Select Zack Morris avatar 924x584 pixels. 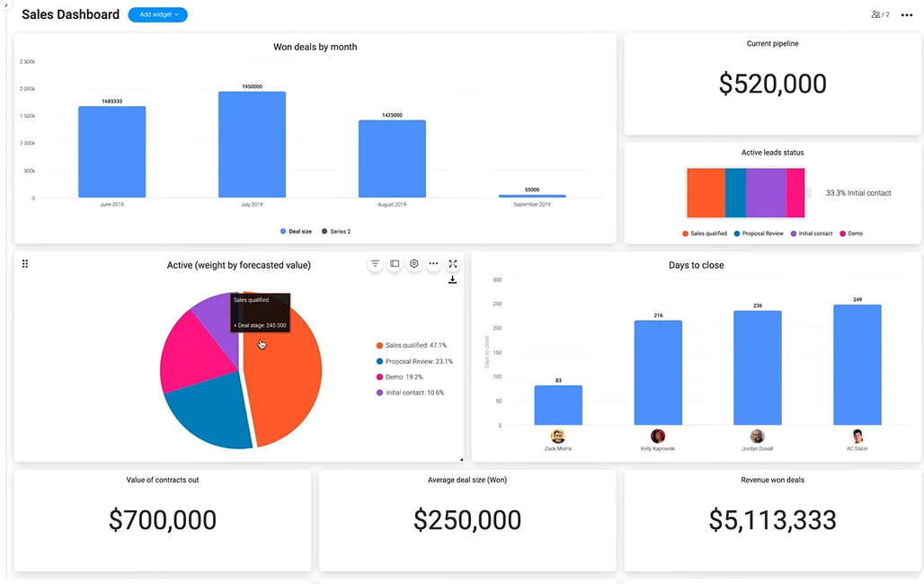pyautogui.click(x=557, y=436)
